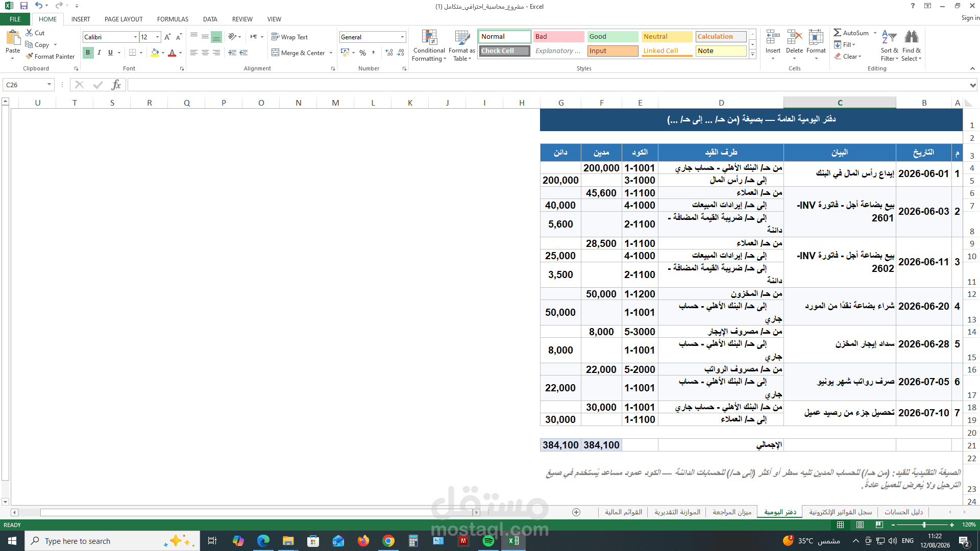Screen dimensions: 980x551
Task: Apply the Check Cell style
Action: [504, 51]
